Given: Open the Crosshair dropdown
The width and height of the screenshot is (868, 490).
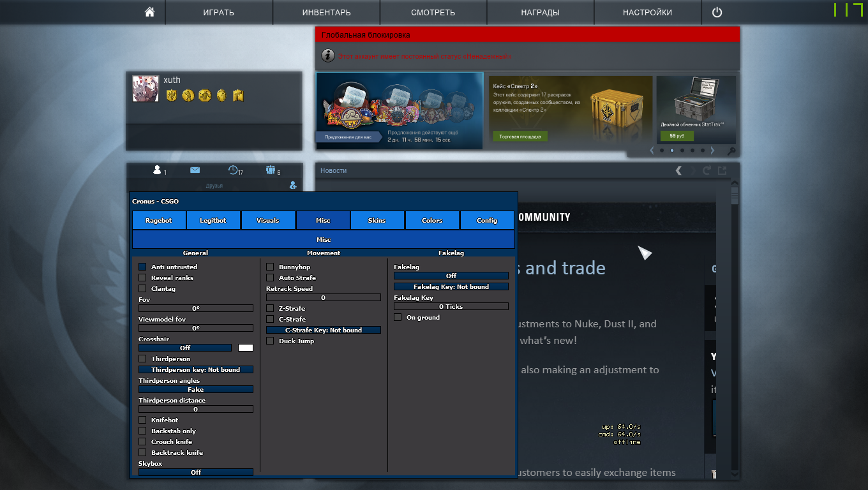Looking at the screenshot, I should point(185,348).
